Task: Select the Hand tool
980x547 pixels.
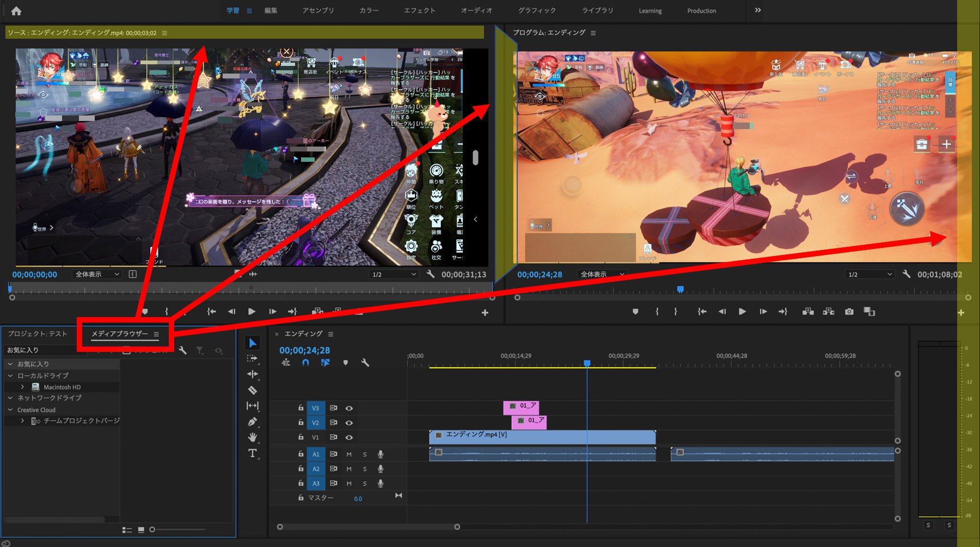Action: point(252,437)
